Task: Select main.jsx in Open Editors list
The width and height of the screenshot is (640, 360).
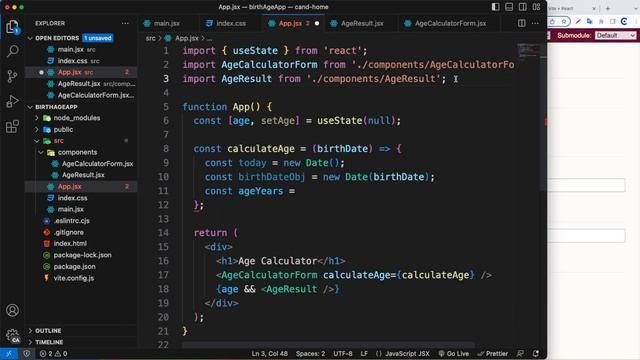Action: [x=71, y=49]
